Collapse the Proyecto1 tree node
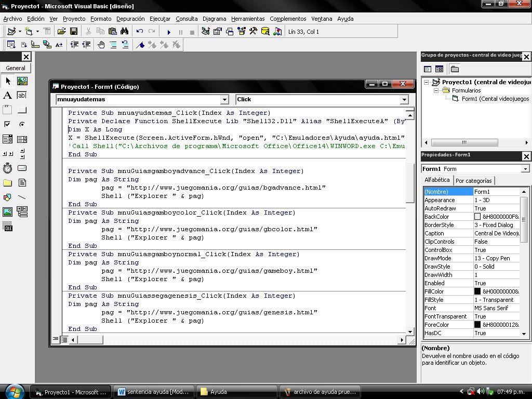The width and height of the screenshot is (532, 399). click(427, 82)
